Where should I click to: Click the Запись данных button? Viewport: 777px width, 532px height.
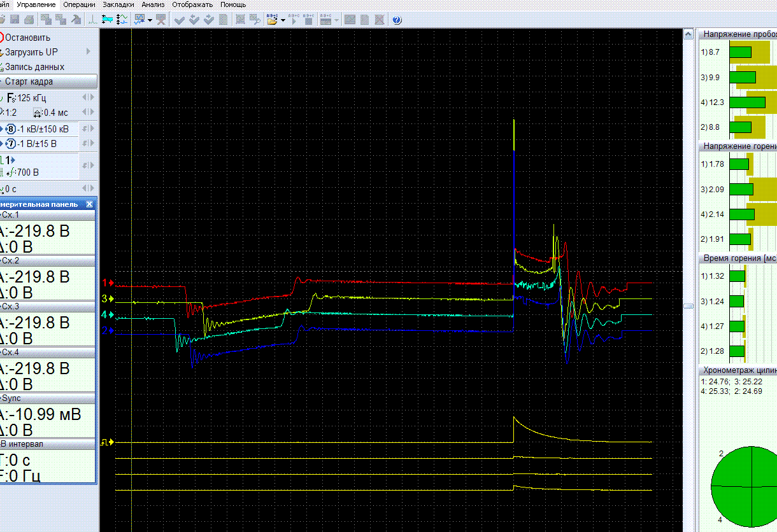34,67
